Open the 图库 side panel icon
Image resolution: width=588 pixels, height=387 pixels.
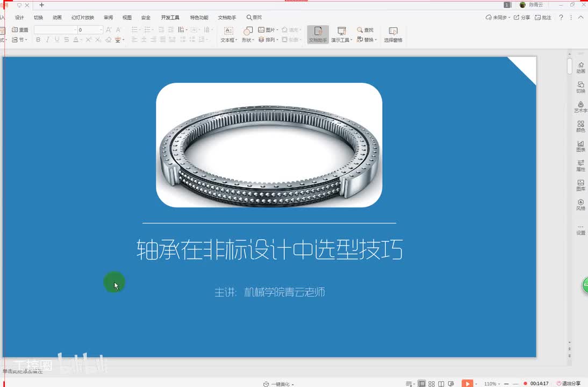pyautogui.click(x=580, y=185)
